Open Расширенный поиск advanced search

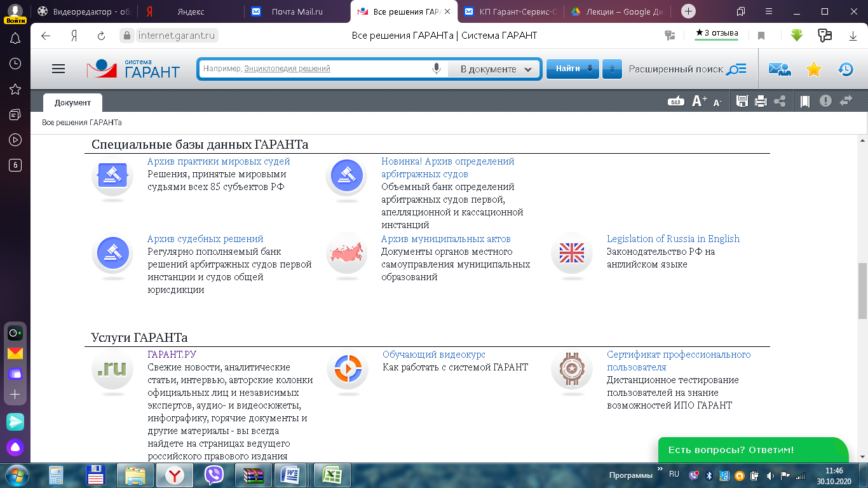[x=688, y=69]
